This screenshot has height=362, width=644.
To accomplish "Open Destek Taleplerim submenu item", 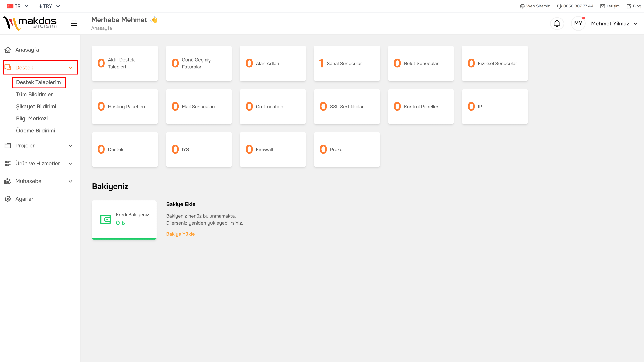I will pos(39,82).
